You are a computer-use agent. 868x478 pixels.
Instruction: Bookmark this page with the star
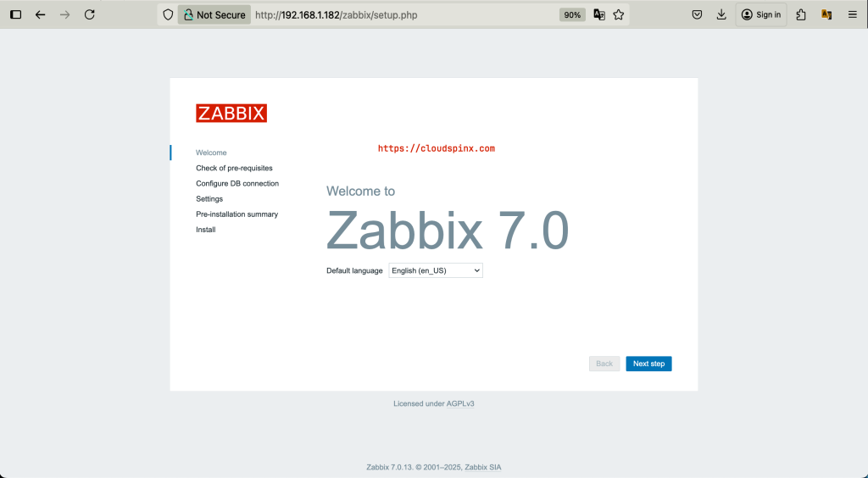coord(619,15)
